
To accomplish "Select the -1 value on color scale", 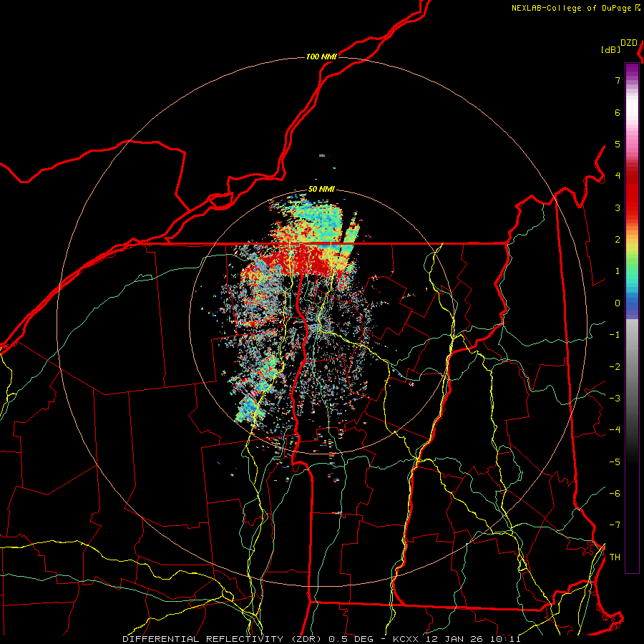I will 615,335.
